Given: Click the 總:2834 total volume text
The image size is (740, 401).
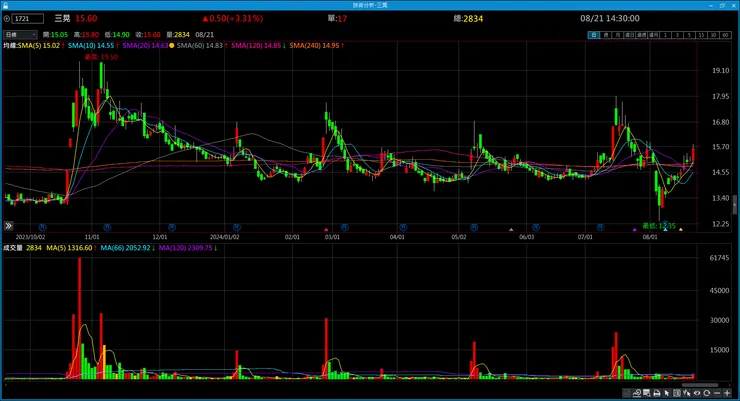Looking at the screenshot, I should coord(468,18).
